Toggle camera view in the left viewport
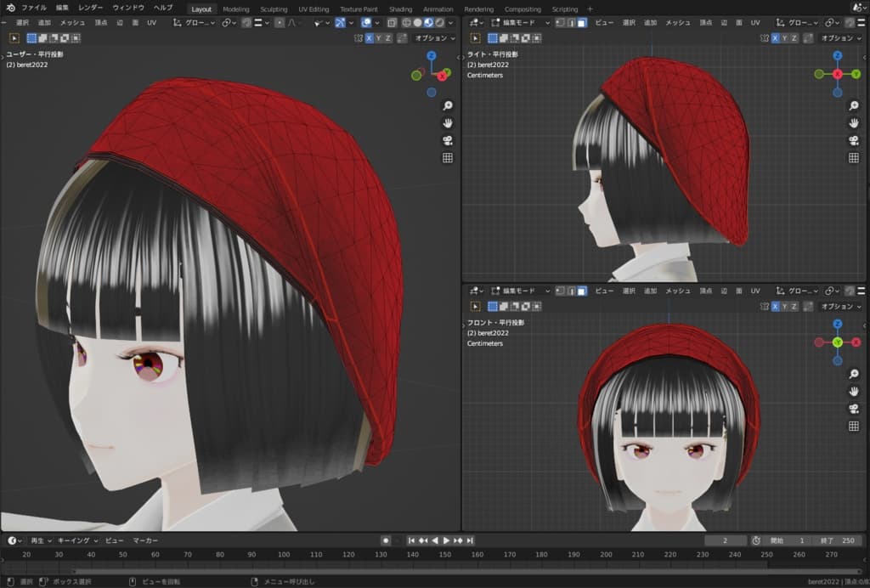Viewport: 870px width, 588px height. coord(448,140)
